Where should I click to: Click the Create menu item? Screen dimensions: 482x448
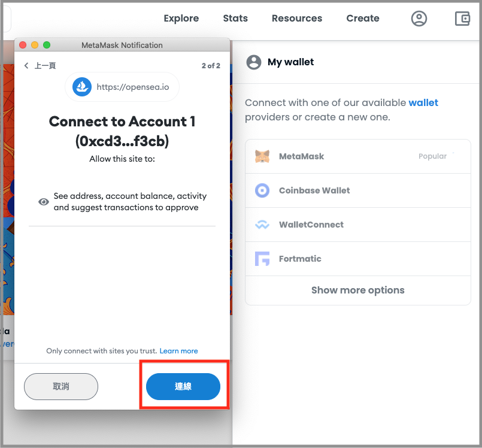(x=363, y=18)
